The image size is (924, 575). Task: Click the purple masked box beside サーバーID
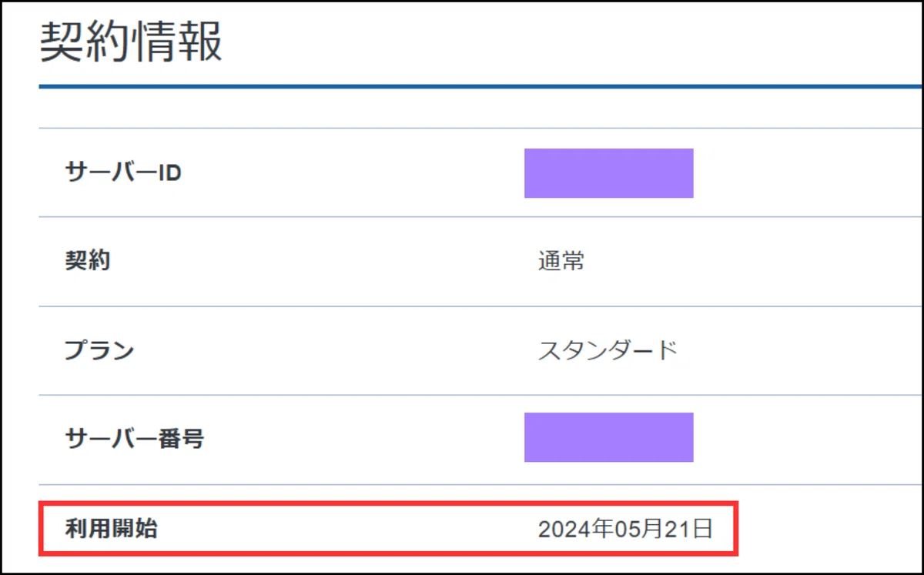click(609, 173)
